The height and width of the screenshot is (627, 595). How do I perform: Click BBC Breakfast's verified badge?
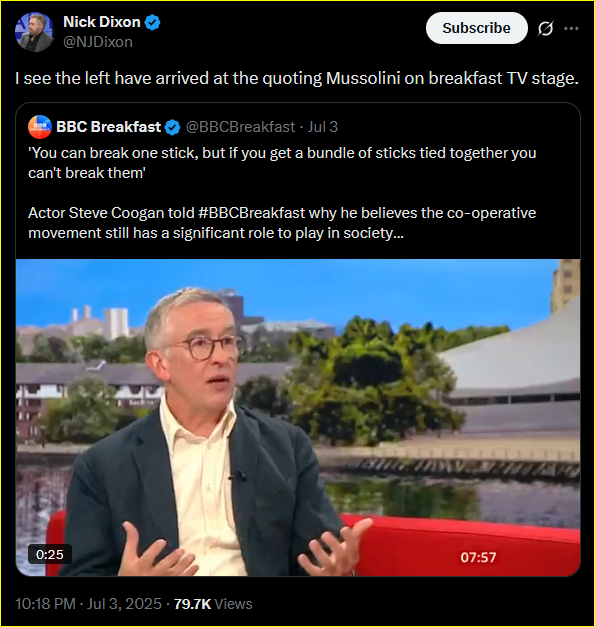coord(172,127)
